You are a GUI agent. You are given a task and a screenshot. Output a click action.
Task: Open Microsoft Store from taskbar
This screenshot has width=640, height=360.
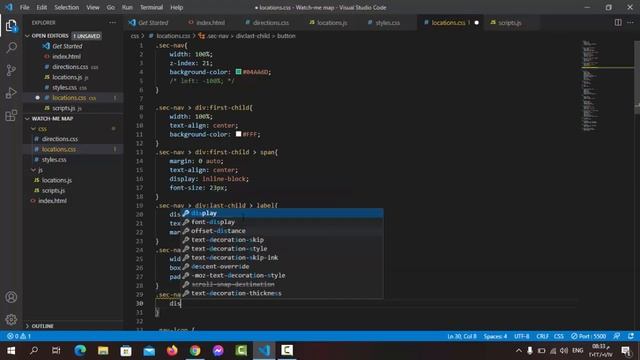(126, 351)
